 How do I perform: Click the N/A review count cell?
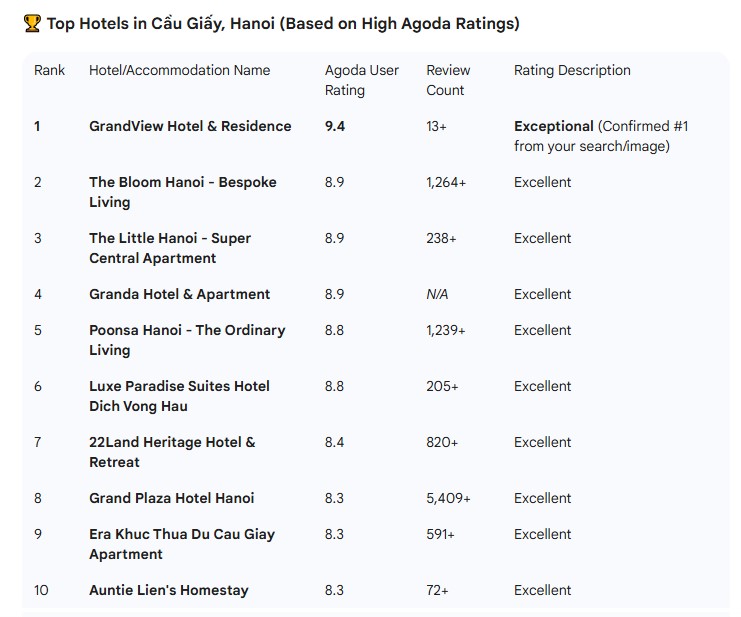pyautogui.click(x=437, y=294)
